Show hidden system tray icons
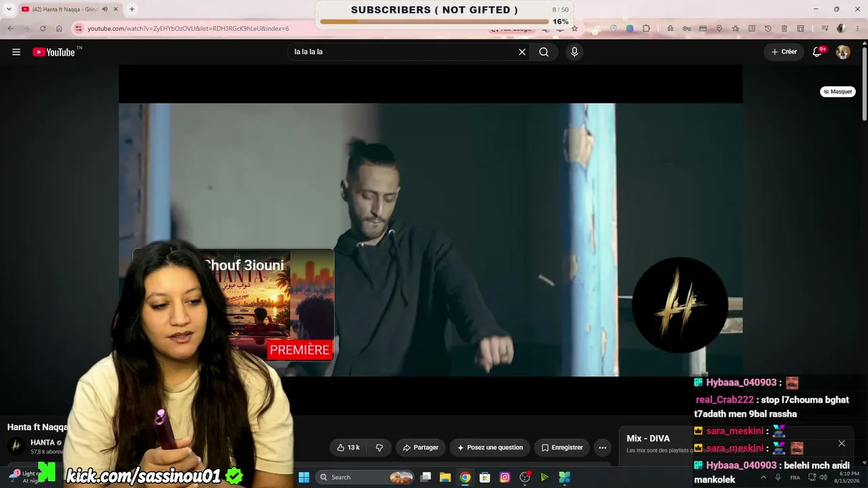 pos(764,477)
